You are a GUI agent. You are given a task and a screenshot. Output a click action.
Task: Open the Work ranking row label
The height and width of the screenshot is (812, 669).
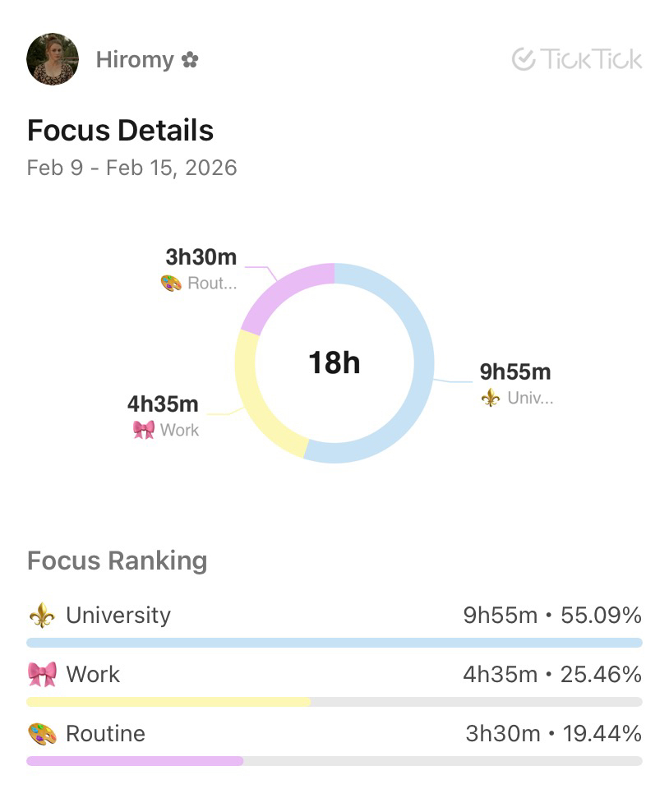tap(93, 675)
